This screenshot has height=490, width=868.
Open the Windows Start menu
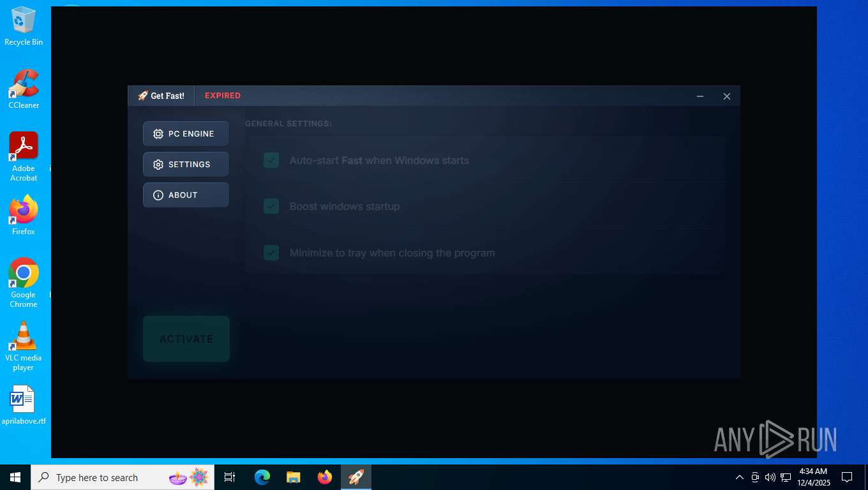coord(15,477)
